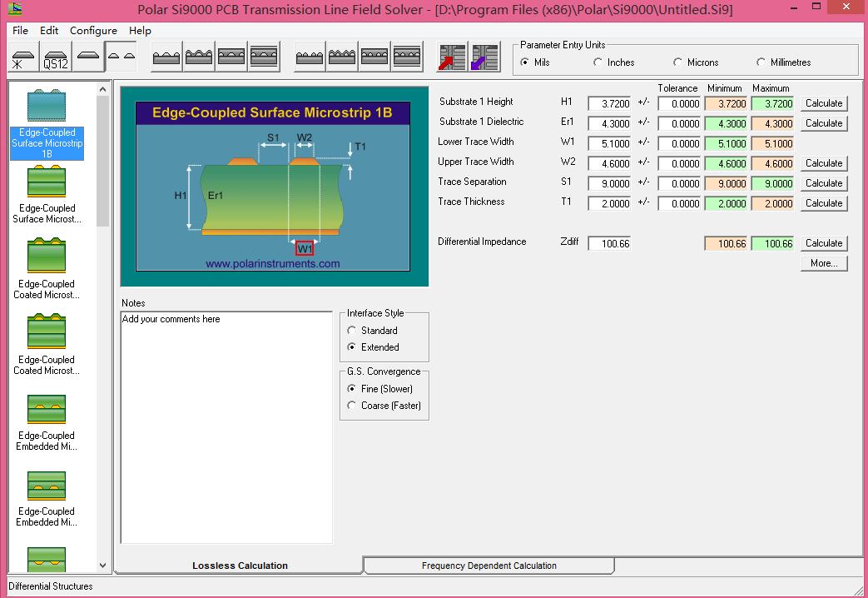Open the File menu
Viewport: 868px width, 598px height.
click(21, 31)
